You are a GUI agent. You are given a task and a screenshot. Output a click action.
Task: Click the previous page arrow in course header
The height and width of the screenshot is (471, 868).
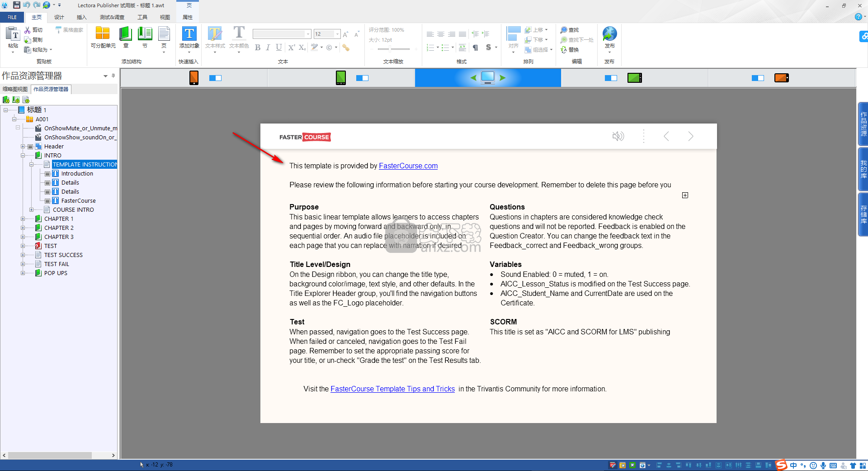pyautogui.click(x=666, y=136)
